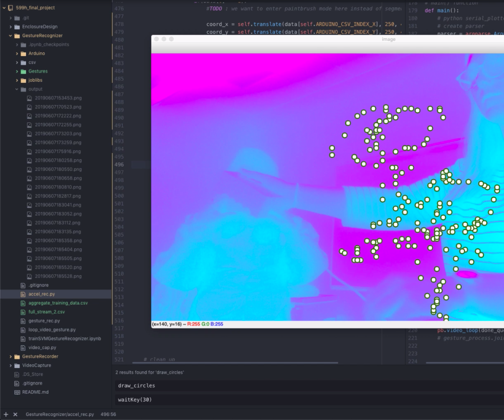Expand the Gestures folder chevron
Viewport: 504px width, 420px height.
[17, 71]
